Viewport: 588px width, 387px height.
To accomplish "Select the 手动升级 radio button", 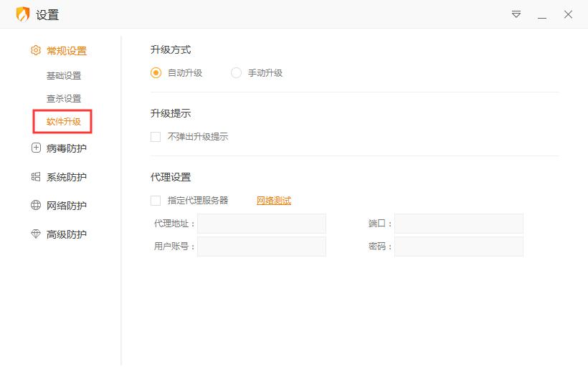I will click(x=237, y=73).
